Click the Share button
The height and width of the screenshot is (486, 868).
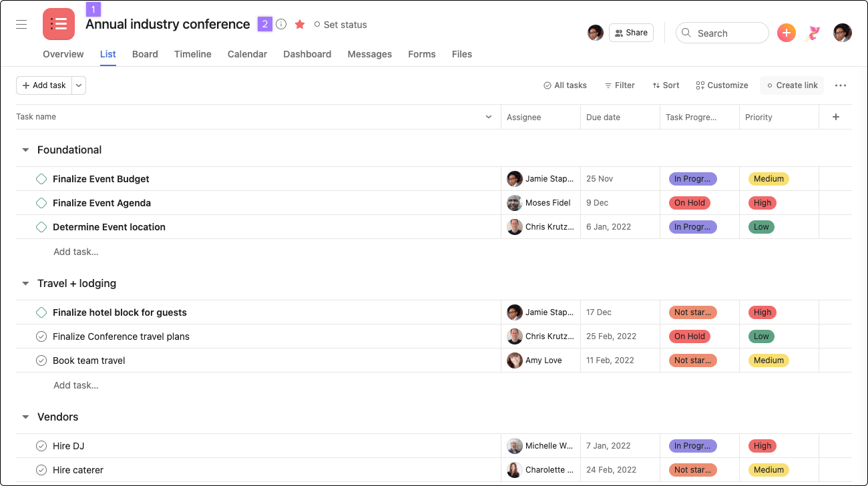point(631,33)
